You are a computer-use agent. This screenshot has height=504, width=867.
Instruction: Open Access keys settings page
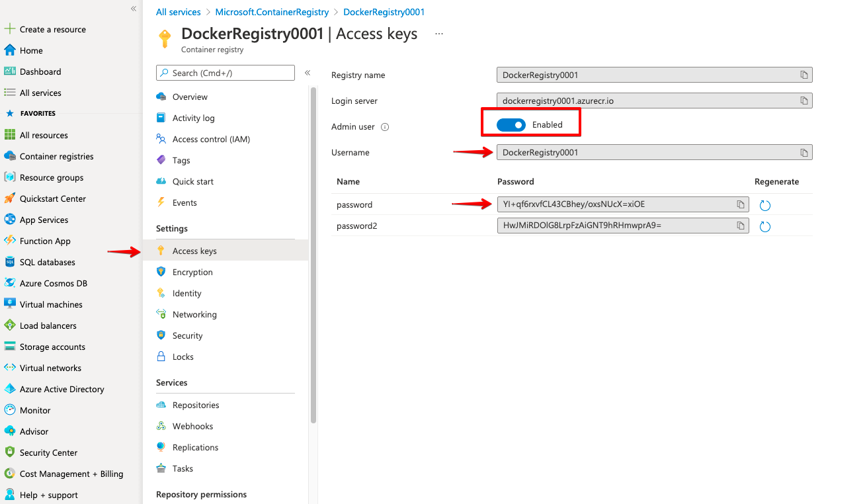point(194,251)
